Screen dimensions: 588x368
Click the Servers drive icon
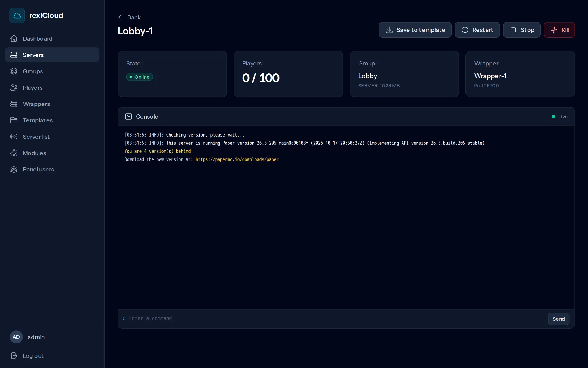[14, 55]
